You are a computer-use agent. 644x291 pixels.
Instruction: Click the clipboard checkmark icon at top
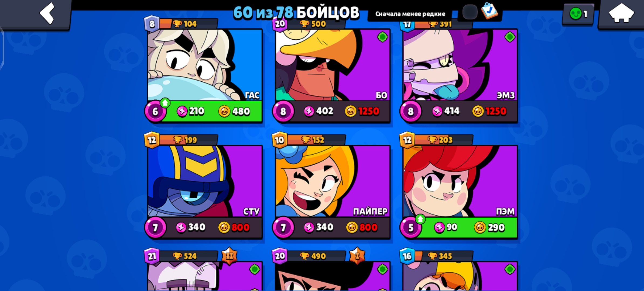[490, 11]
